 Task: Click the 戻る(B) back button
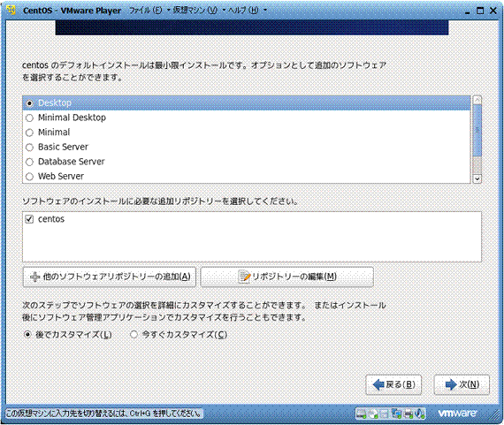[x=393, y=384]
